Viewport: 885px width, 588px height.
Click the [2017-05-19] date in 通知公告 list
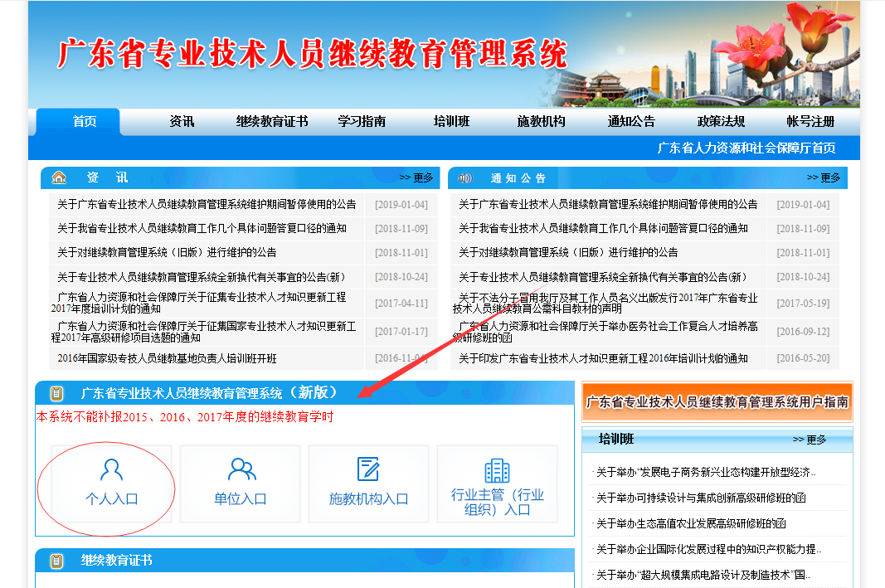pyautogui.click(x=803, y=304)
